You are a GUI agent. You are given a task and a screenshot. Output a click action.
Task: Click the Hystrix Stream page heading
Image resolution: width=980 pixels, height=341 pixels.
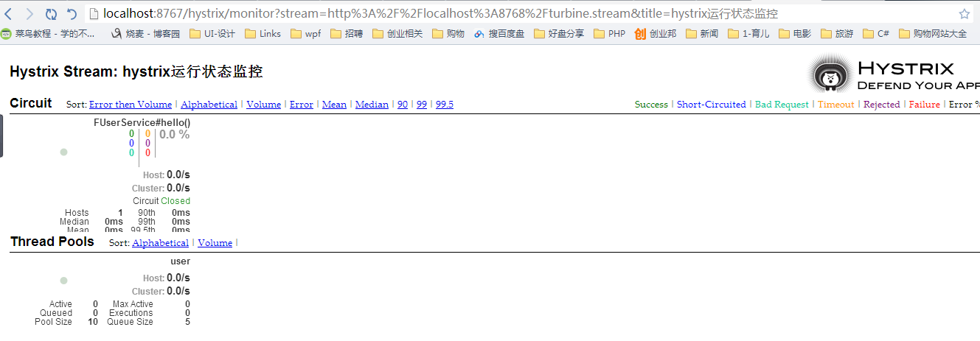click(136, 72)
